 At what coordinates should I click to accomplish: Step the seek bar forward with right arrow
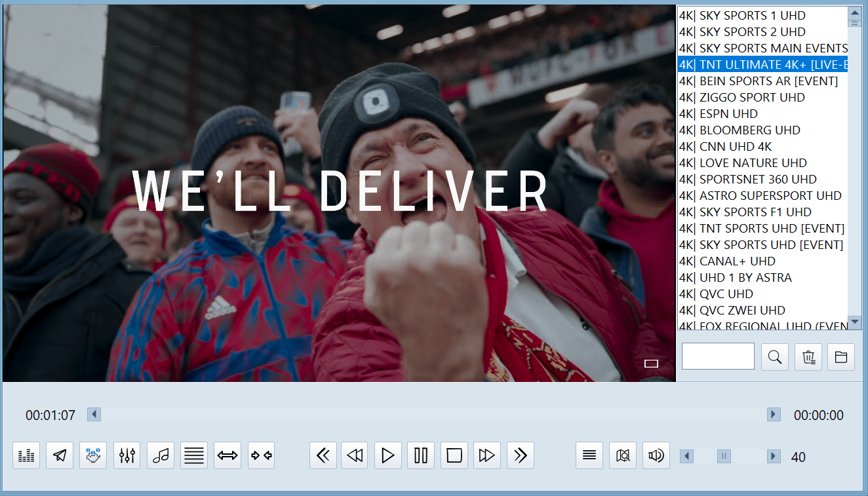pos(774,414)
